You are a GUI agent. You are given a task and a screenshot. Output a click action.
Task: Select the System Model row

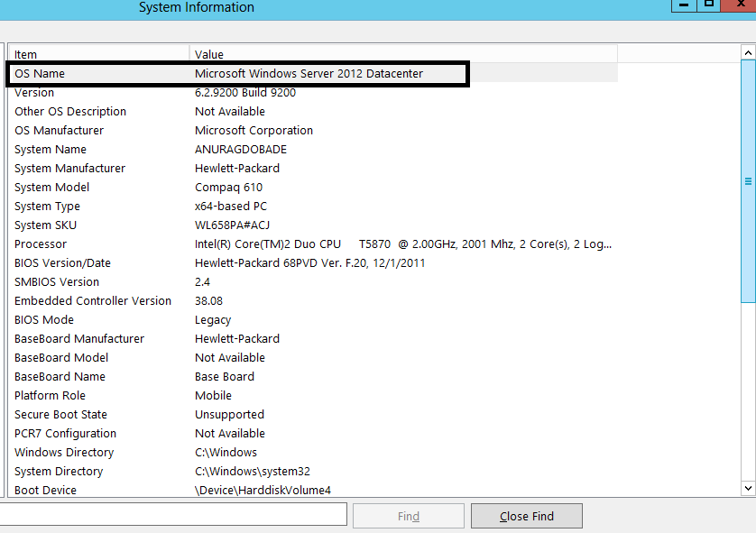[x=313, y=187]
